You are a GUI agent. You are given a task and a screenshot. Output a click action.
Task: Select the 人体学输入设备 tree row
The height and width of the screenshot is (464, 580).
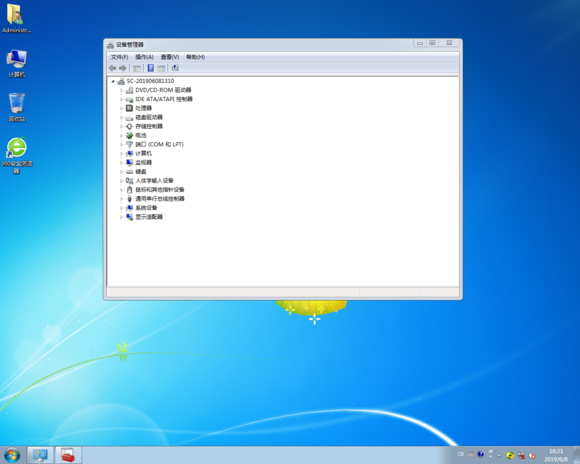click(154, 181)
